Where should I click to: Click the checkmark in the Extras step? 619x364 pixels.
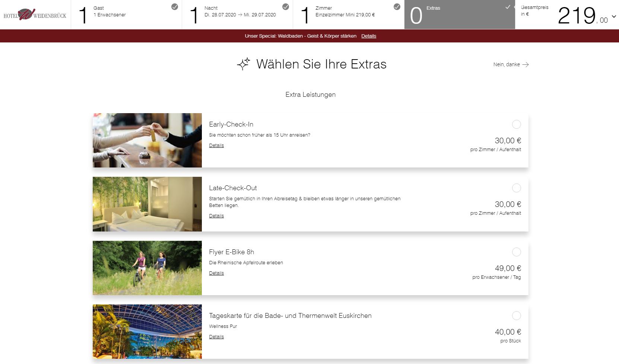coord(508,7)
